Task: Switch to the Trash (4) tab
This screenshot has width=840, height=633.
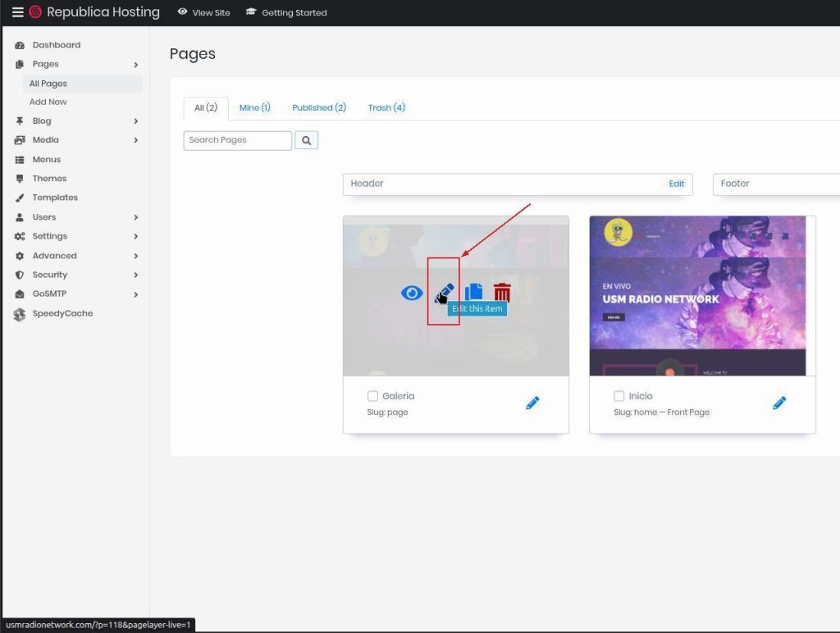Action: [386, 107]
